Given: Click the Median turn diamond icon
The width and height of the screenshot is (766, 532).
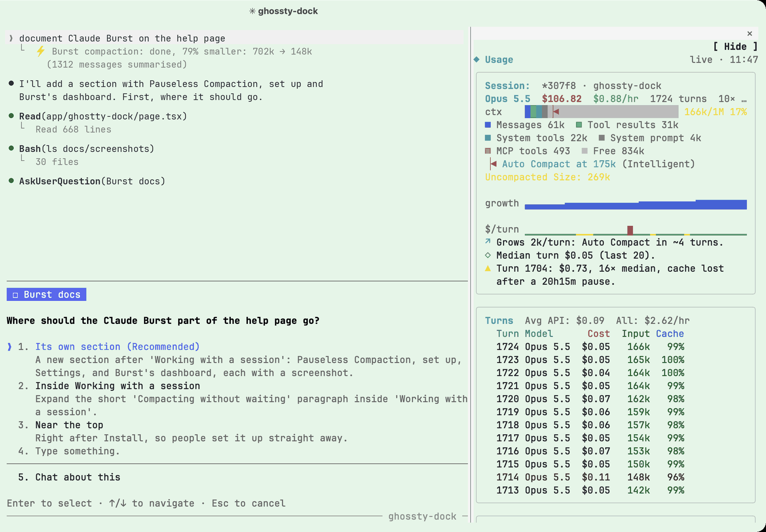Looking at the screenshot, I should click(x=488, y=255).
